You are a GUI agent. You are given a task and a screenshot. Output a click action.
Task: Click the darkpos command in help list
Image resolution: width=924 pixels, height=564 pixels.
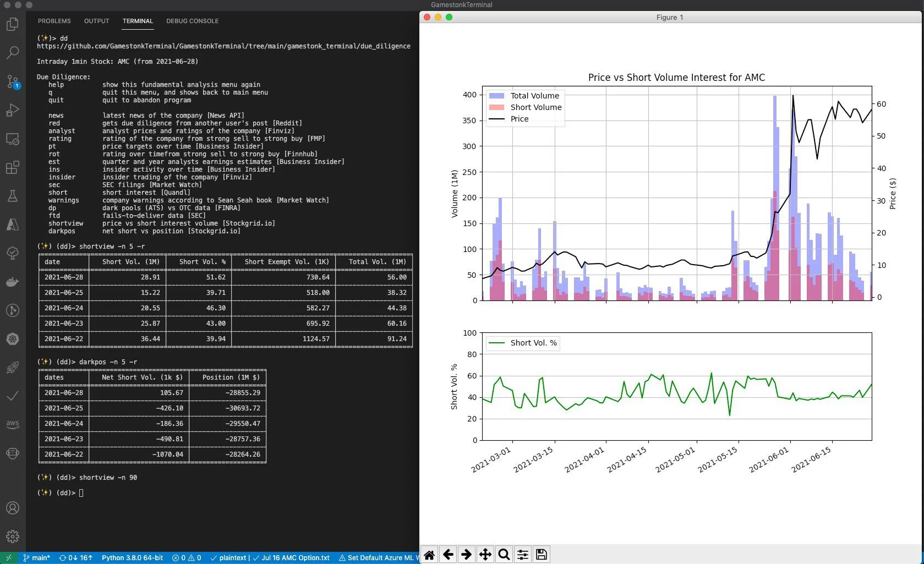click(x=62, y=231)
